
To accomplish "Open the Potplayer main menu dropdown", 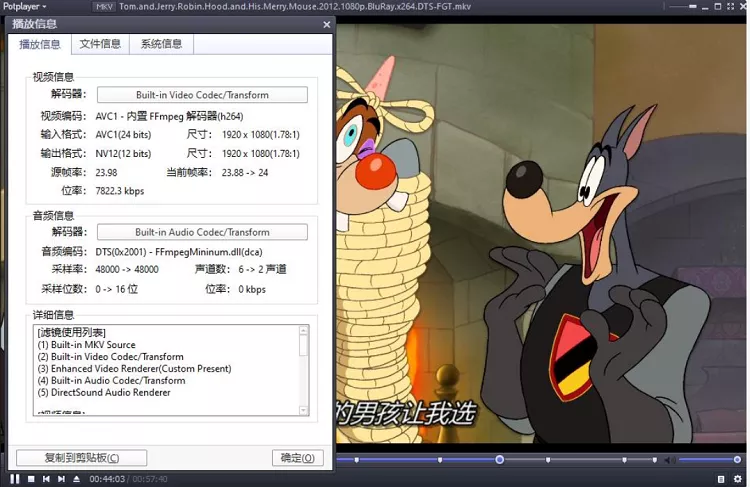I will click(x=25, y=6).
